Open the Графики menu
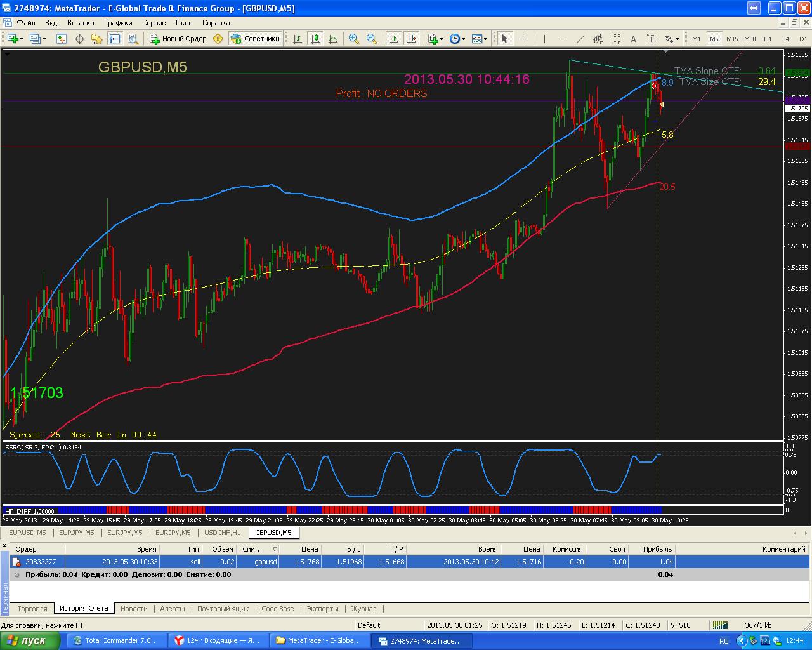This screenshot has width=812, height=650. (119, 23)
